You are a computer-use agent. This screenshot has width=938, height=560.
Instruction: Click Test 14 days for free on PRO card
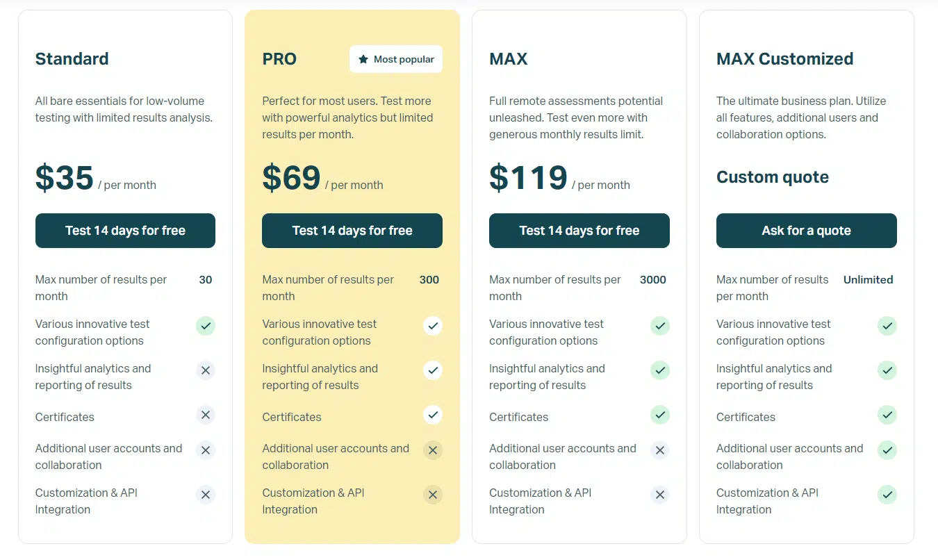352,230
